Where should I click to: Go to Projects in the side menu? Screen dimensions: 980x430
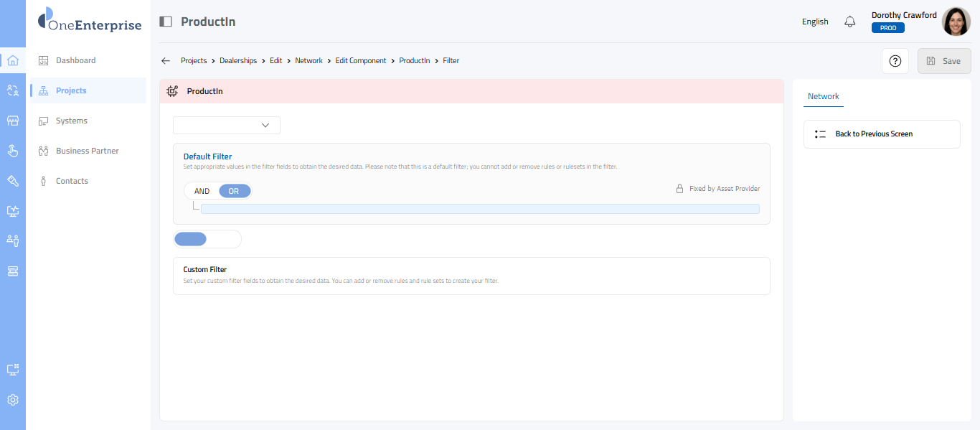(x=71, y=90)
